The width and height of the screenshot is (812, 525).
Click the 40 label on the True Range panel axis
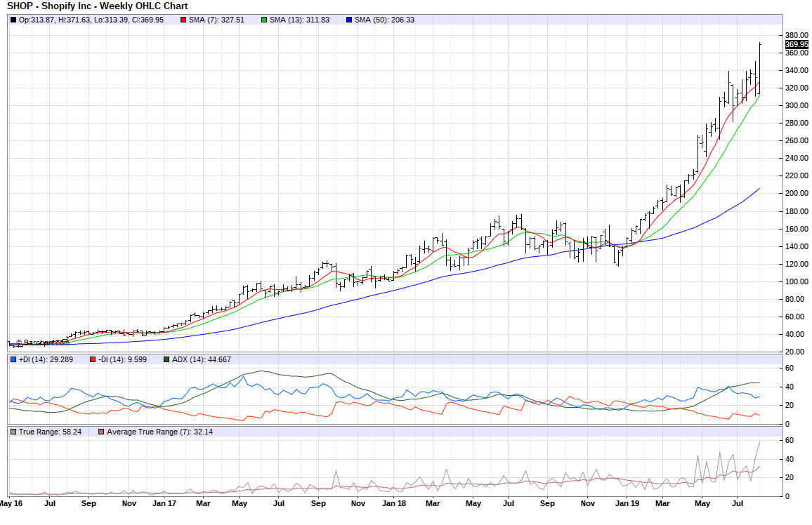point(790,459)
